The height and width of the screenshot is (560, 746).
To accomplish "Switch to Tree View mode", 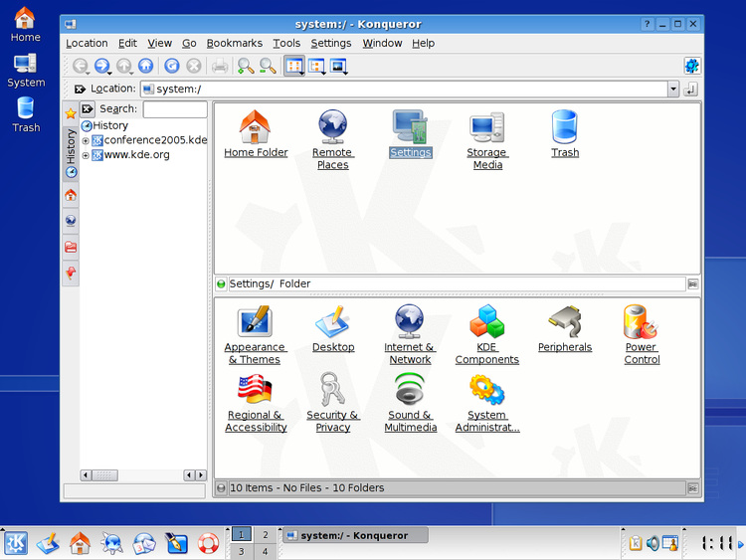I will pyautogui.click(x=317, y=66).
